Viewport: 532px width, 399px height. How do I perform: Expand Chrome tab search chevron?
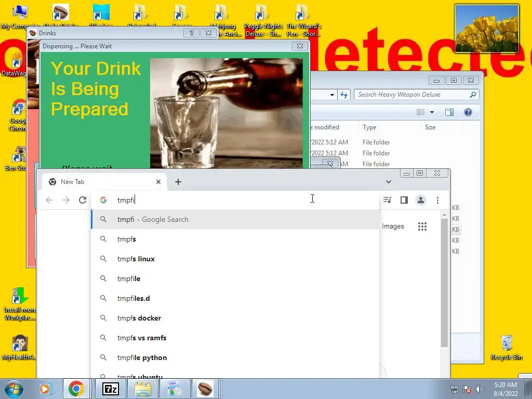click(389, 182)
